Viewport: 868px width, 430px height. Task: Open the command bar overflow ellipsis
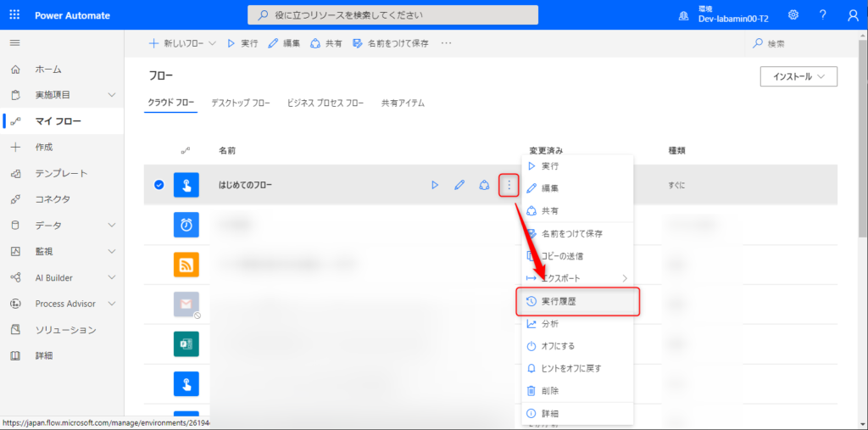(446, 44)
